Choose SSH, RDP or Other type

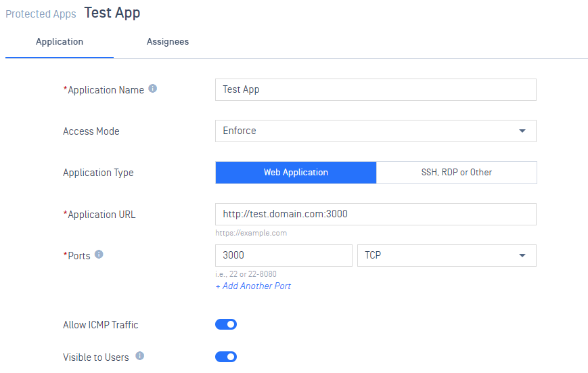(x=456, y=173)
